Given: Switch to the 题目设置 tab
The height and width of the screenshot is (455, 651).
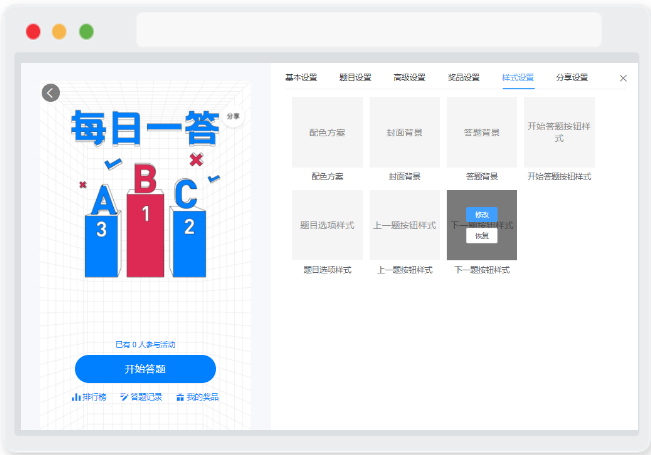Looking at the screenshot, I should [355, 77].
